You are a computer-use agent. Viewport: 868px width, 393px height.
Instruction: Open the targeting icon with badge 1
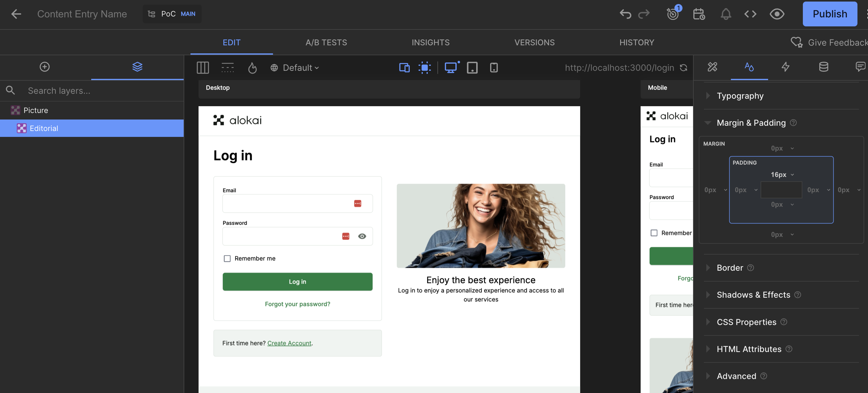673,14
